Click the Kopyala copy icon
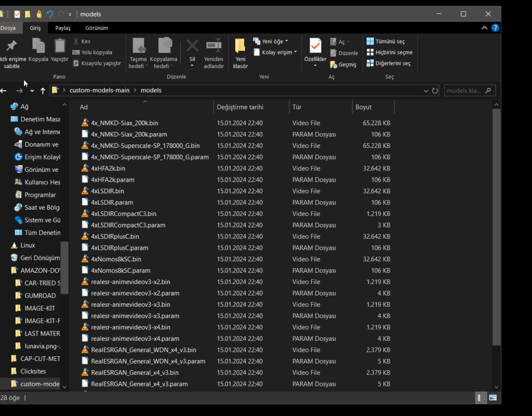Screen dimensions: 532x416 click(38, 45)
